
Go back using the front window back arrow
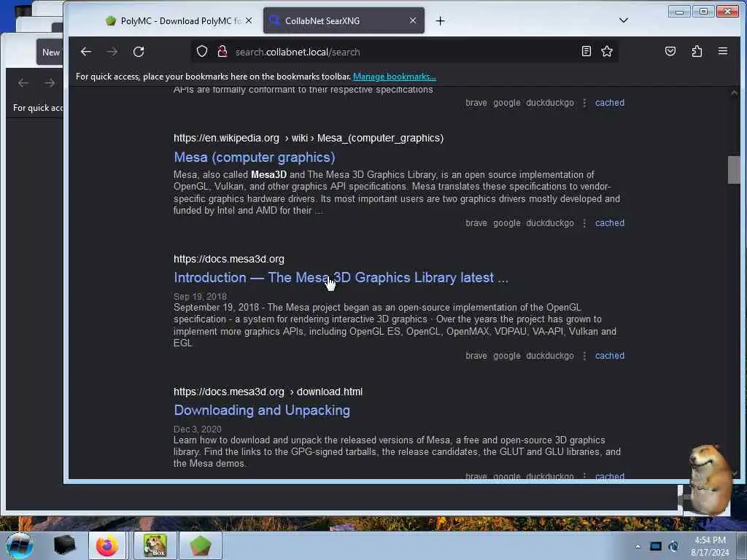pyautogui.click(x=86, y=52)
